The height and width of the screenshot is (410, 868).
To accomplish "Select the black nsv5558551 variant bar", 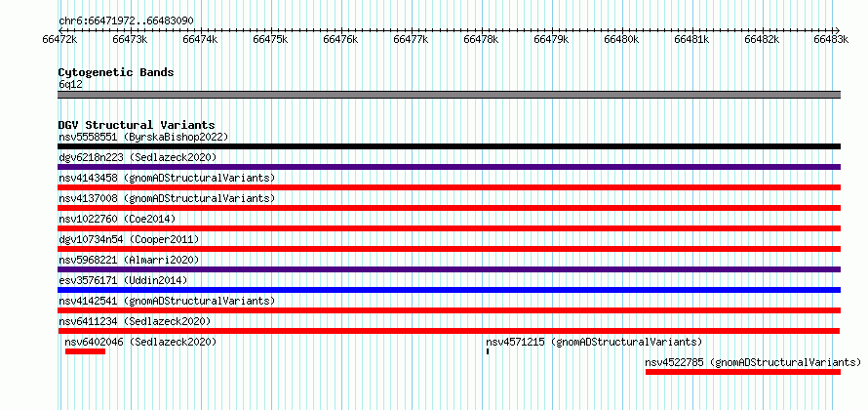I will pos(449,146).
